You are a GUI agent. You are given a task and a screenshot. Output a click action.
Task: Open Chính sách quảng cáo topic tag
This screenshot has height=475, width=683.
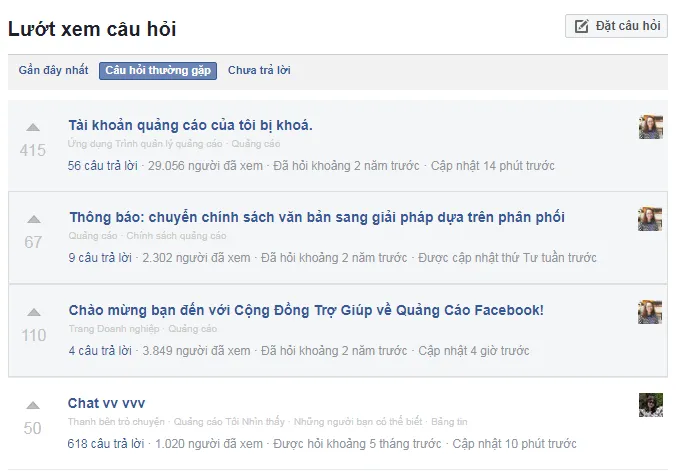click(176, 236)
